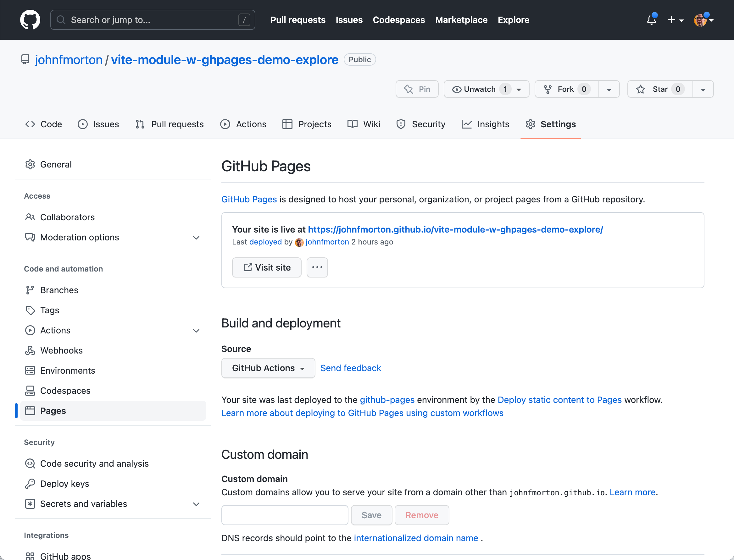
Task: Go to Deploy keys settings
Action: (x=65, y=484)
